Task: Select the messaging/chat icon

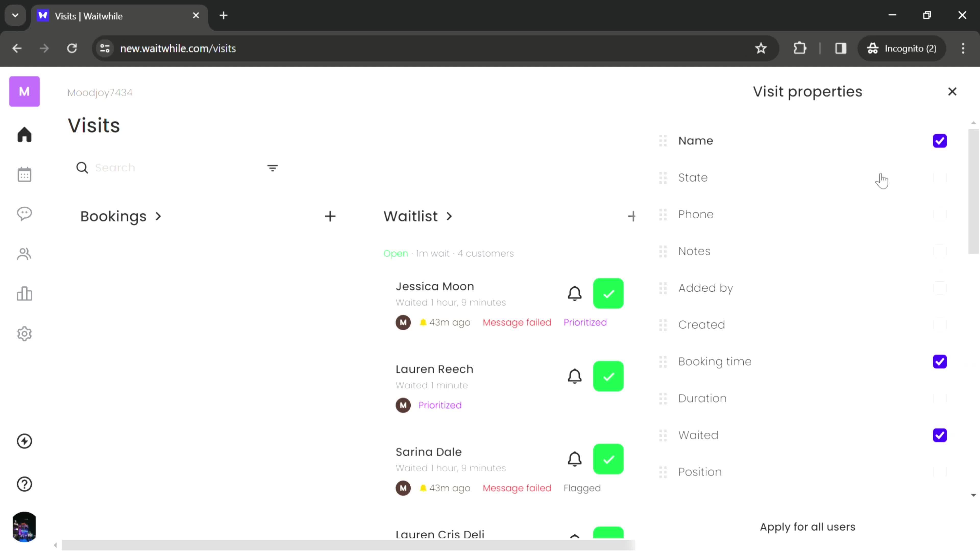Action: pyautogui.click(x=24, y=214)
